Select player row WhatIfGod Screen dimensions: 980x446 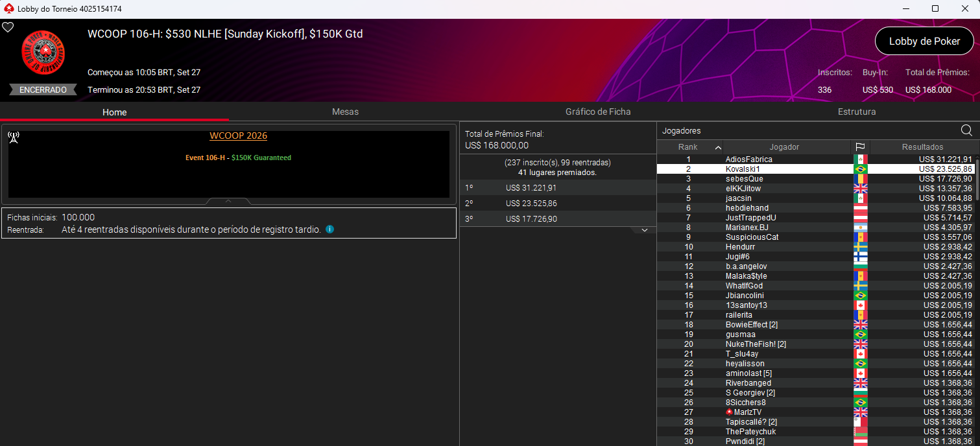[x=816, y=286]
